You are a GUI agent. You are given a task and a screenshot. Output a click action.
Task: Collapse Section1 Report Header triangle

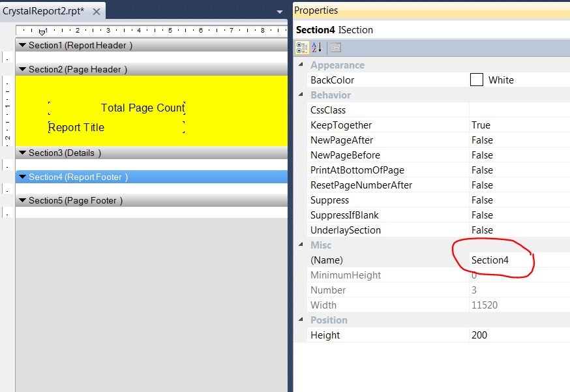coord(23,45)
